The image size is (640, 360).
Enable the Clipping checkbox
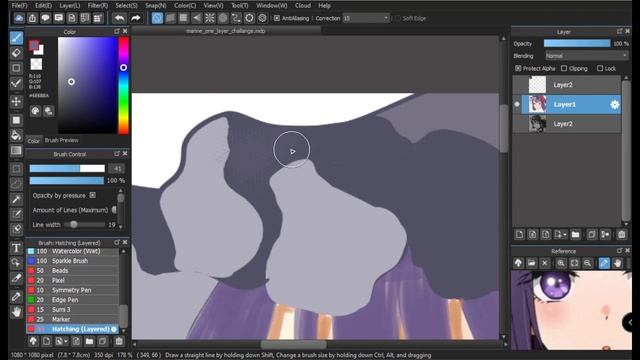click(564, 68)
